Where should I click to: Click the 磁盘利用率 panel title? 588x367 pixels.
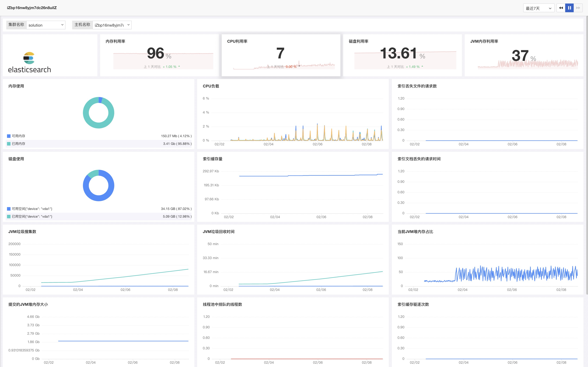click(x=358, y=41)
